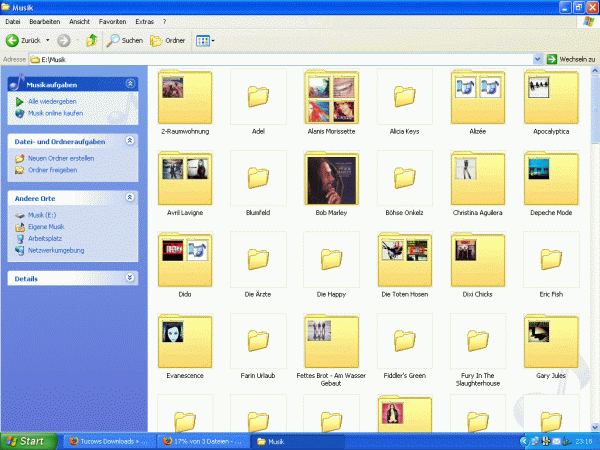Click the vertical scrollbar up arrow
This screenshot has width=600, height=450.
(x=595, y=70)
